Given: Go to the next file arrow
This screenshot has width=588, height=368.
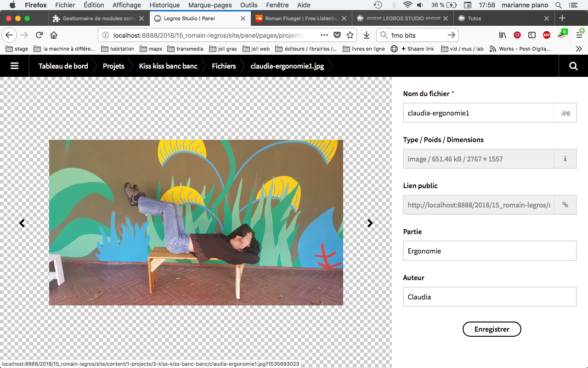Looking at the screenshot, I should [x=370, y=223].
